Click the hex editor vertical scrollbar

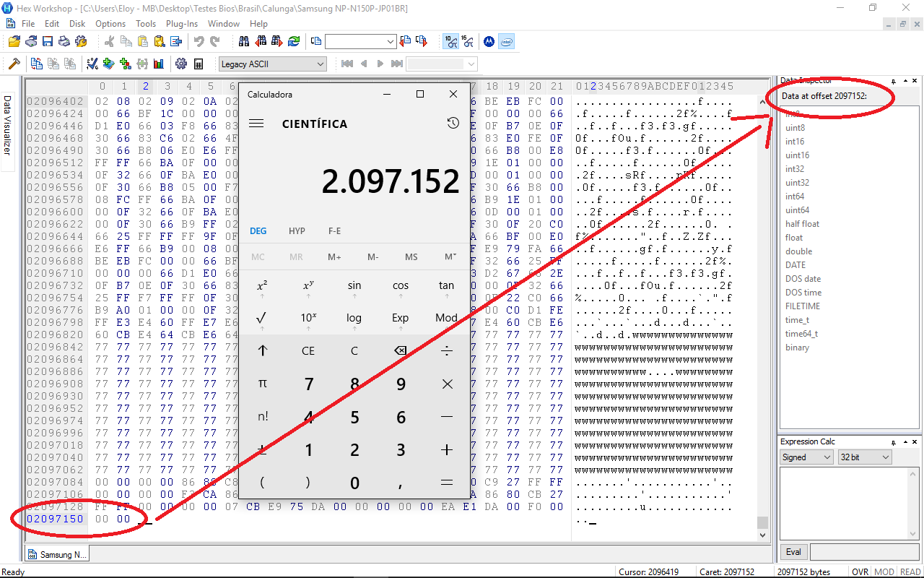763,319
